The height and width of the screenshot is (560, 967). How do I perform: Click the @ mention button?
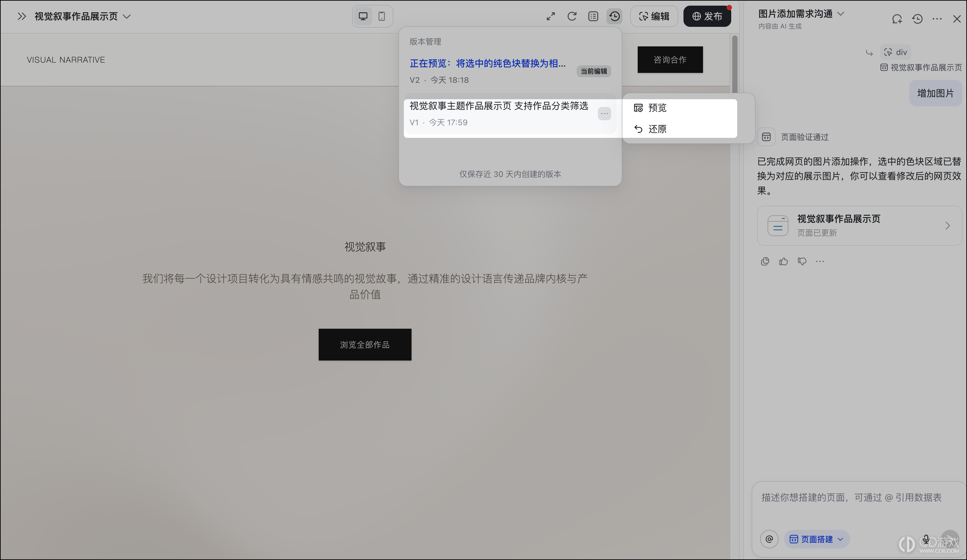coord(769,539)
